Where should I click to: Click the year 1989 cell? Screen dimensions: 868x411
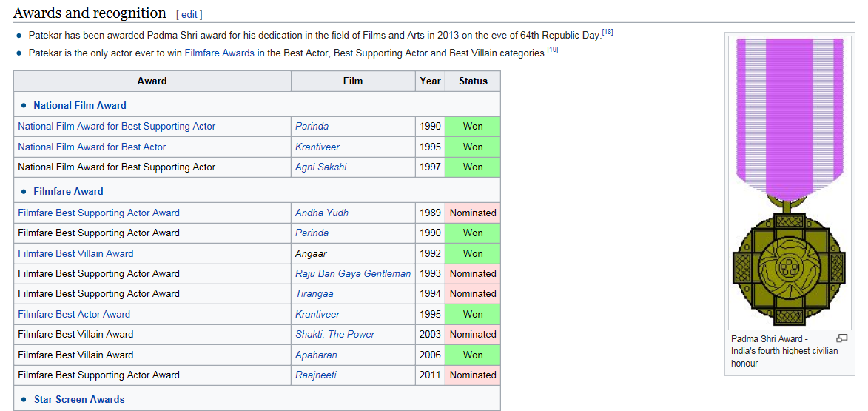(x=430, y=213)
